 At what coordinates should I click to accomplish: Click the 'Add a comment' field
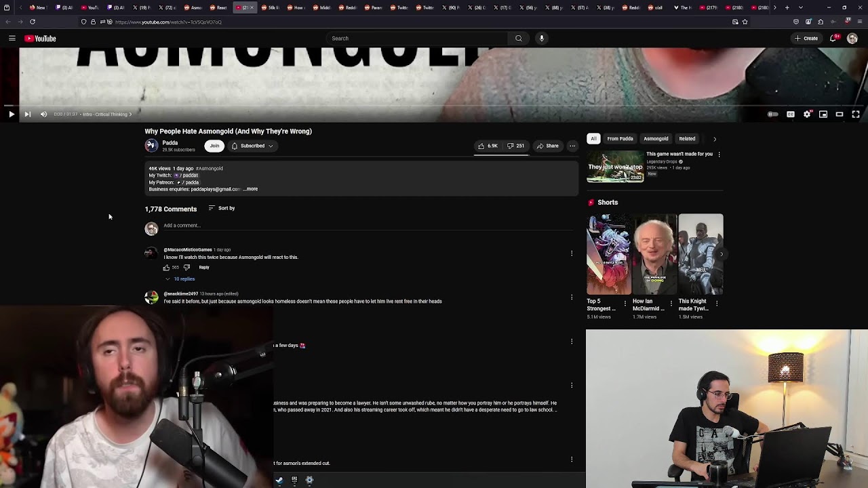368,226
